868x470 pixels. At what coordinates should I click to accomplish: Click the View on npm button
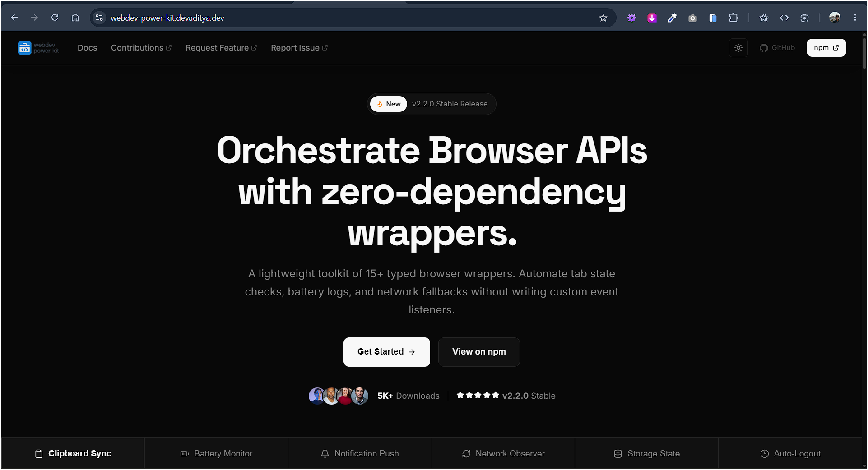479,352
